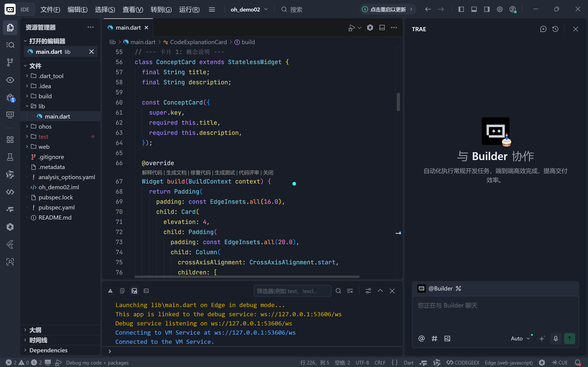This screenshot has height=367, width=588.
Task: Click the send message arrow button
Action: pos(569,338)
